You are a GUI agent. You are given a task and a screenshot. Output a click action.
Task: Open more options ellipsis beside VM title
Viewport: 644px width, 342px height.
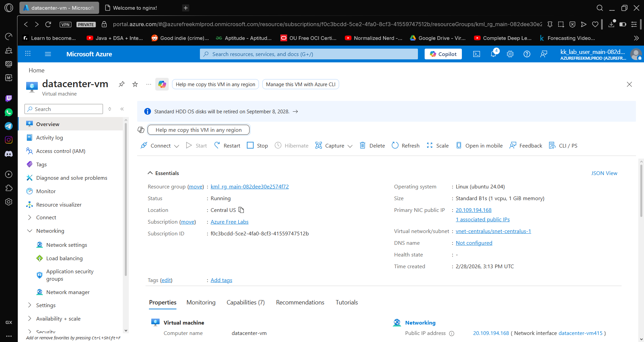(149, 84)
